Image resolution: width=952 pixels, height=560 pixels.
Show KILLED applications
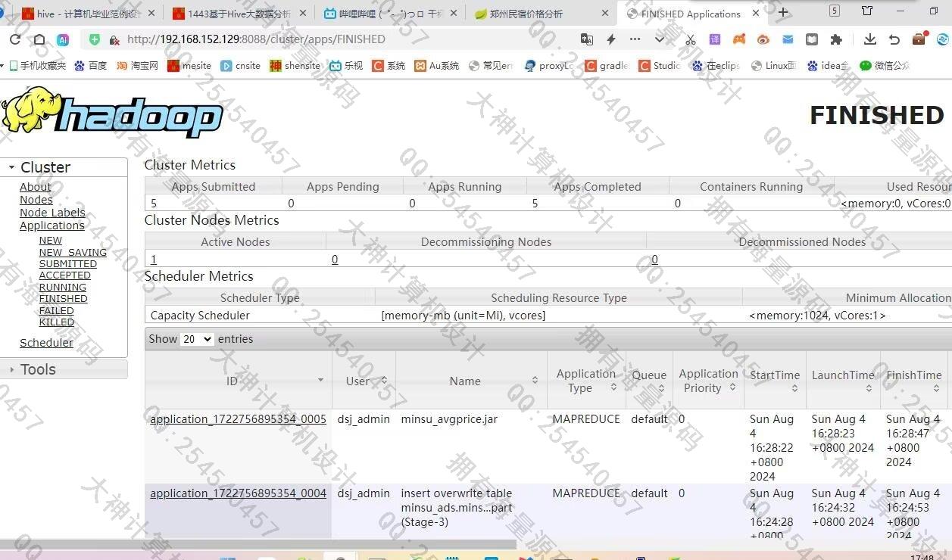(x=57, y=322)
